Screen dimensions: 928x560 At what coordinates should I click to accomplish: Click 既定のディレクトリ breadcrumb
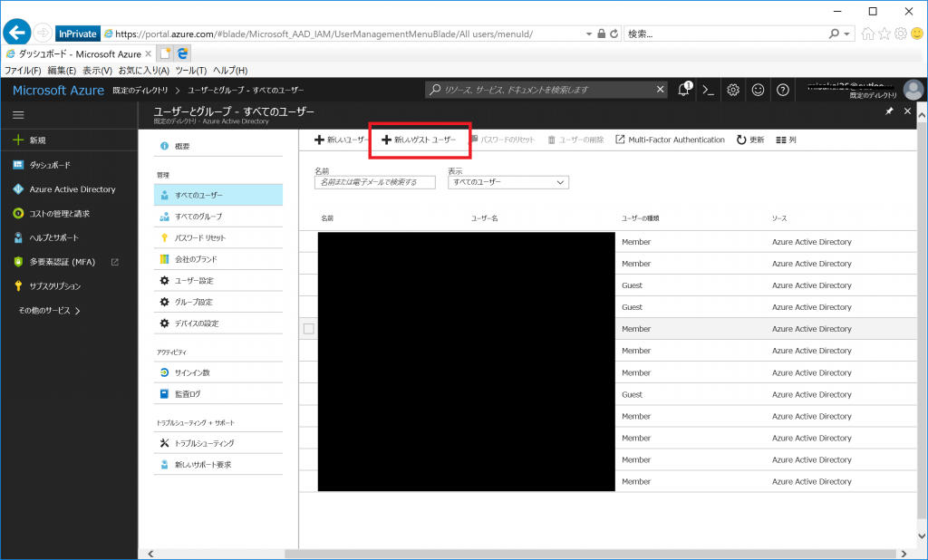[x=140, y=90]
